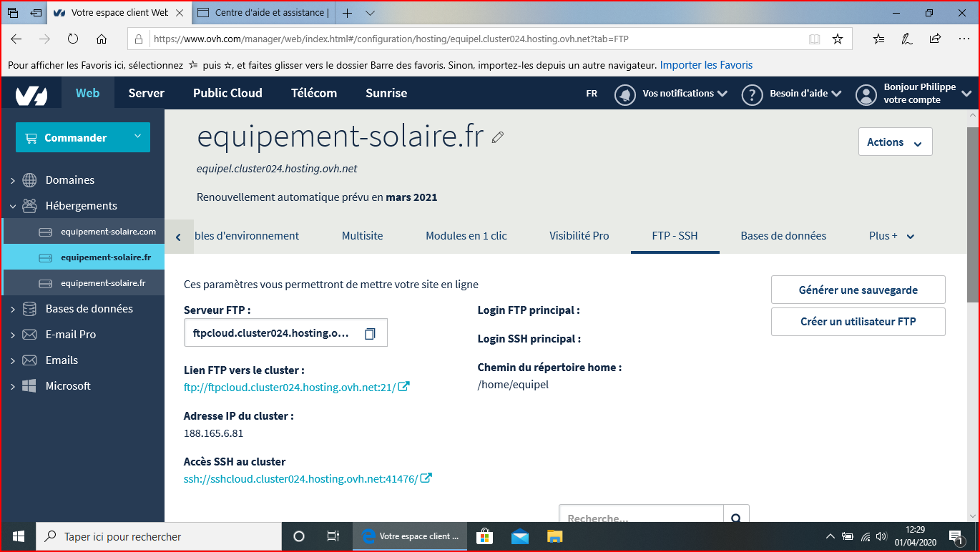
Task: Open browser settings ellipsis menu
Action: (x=963, y=39)
